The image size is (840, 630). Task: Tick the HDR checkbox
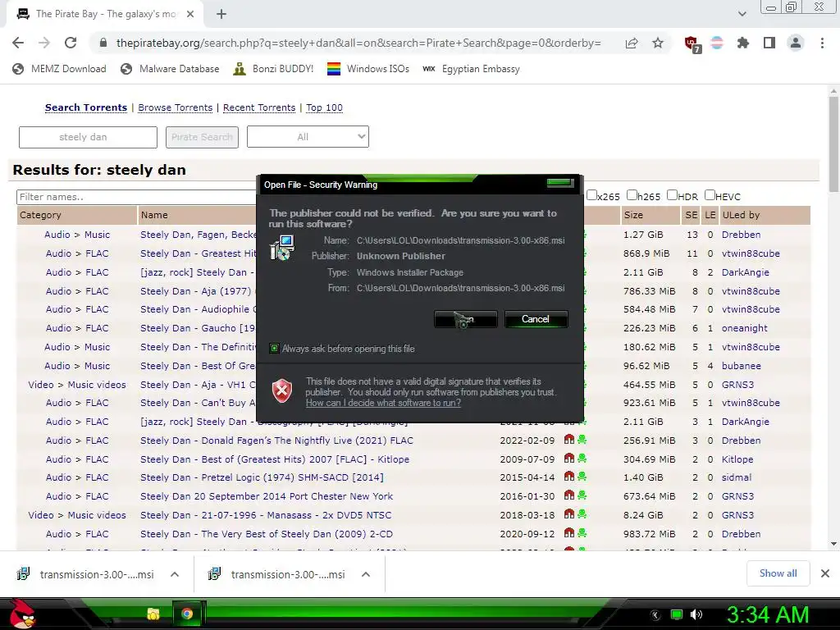pos(672,195)
